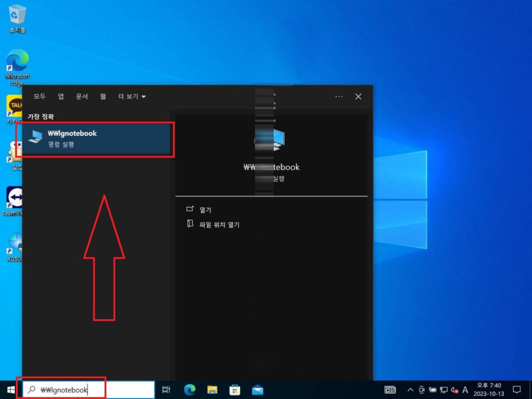Open File Explorer from the taskbar
The height and width of the screenshot is (399, 532).
pyautogui.click(x=212, y=390)
